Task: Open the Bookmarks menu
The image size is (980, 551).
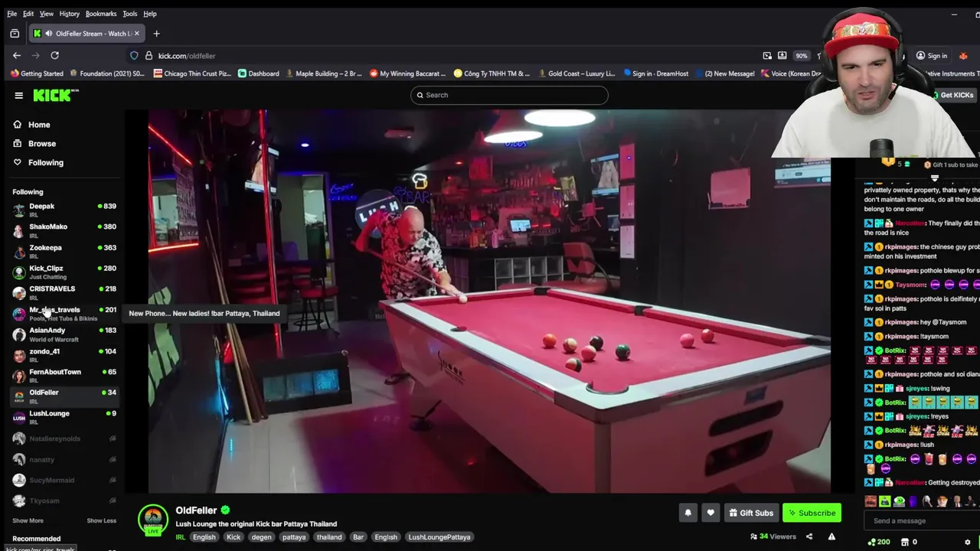Action: point(101,14)
